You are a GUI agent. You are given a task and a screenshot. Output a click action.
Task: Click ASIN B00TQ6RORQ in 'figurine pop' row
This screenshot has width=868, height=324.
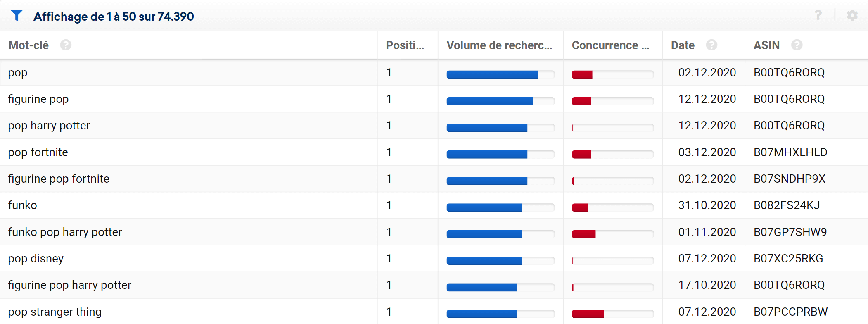[x=789, y=99]
